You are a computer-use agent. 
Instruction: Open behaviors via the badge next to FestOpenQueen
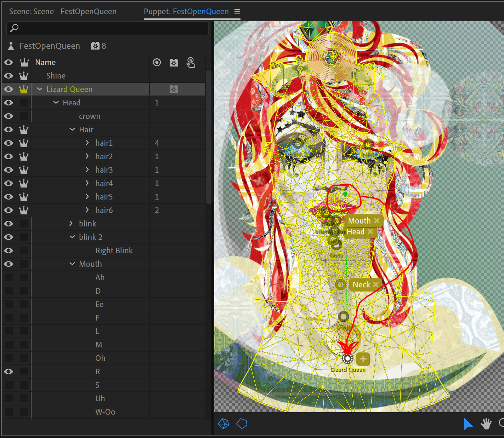click(95, 46)
